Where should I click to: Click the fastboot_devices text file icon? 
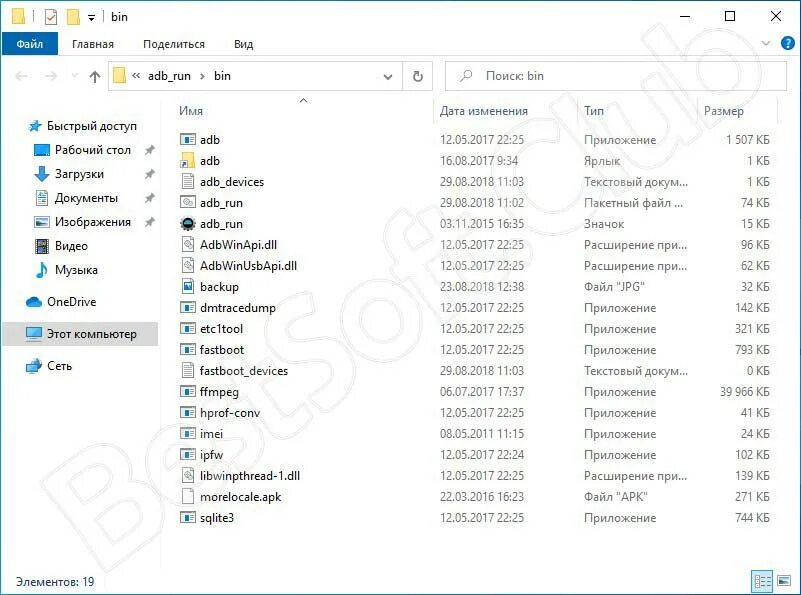[x=188, y=370]
